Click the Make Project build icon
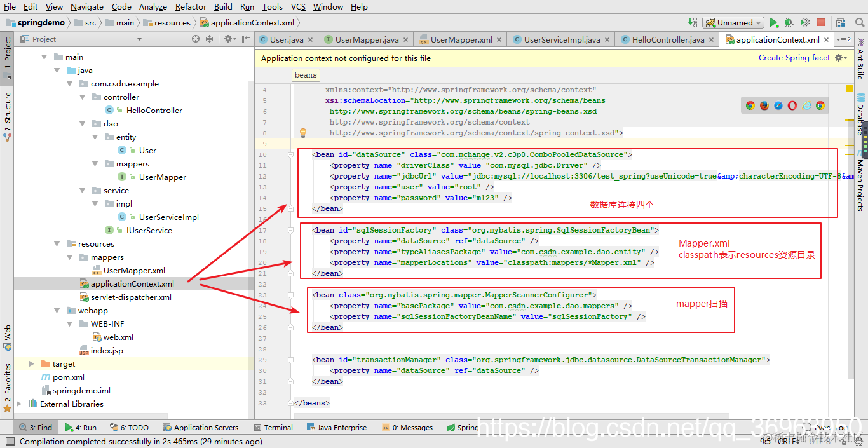The image size is (868, 448). point(693,22)
